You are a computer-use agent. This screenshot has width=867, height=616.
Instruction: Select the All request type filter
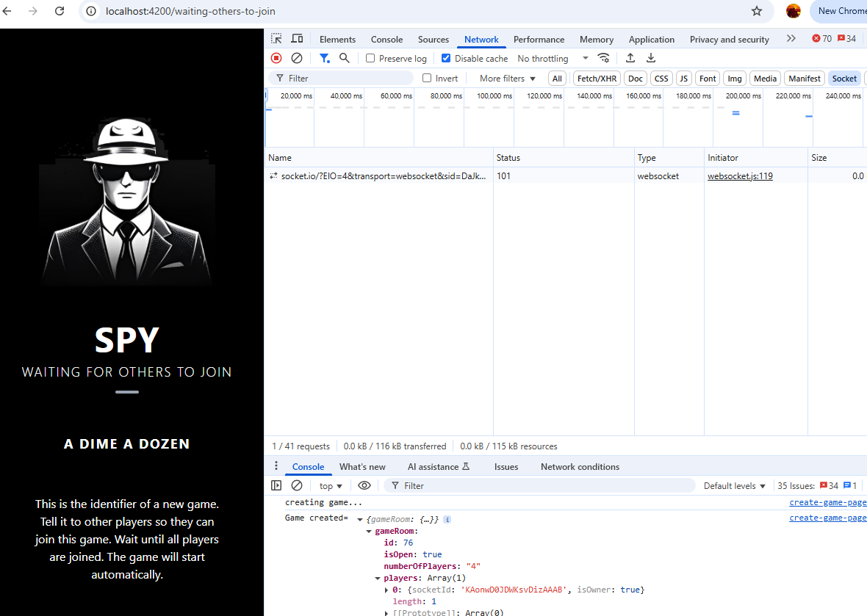558,79
